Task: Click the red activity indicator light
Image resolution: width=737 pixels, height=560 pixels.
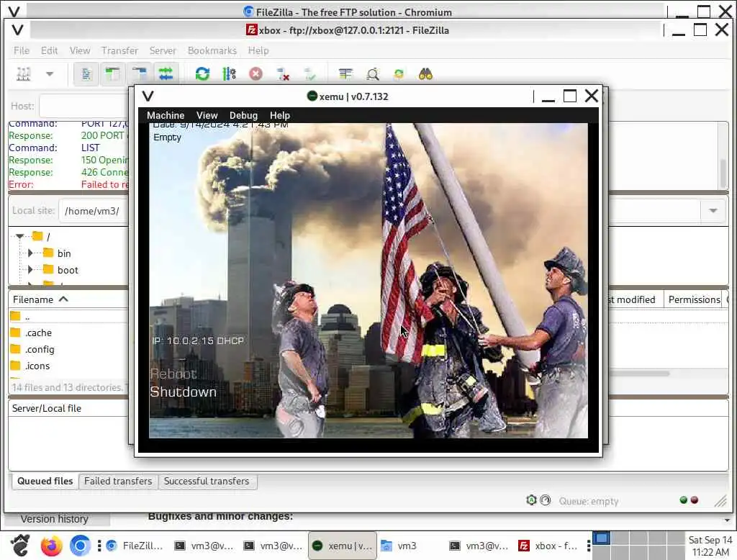Action: point(695,500)
